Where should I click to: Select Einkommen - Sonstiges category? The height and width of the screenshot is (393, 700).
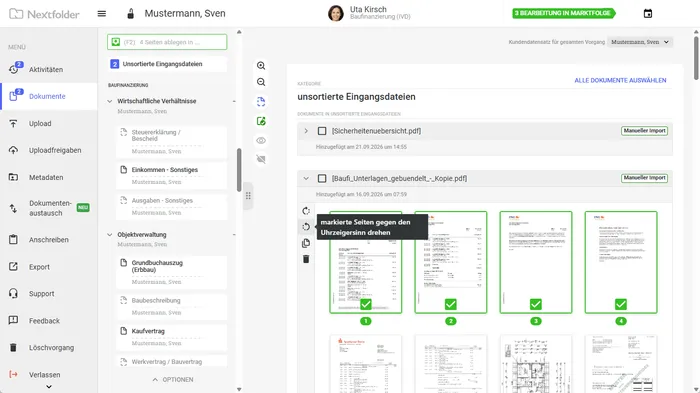[x=171, y=176]
